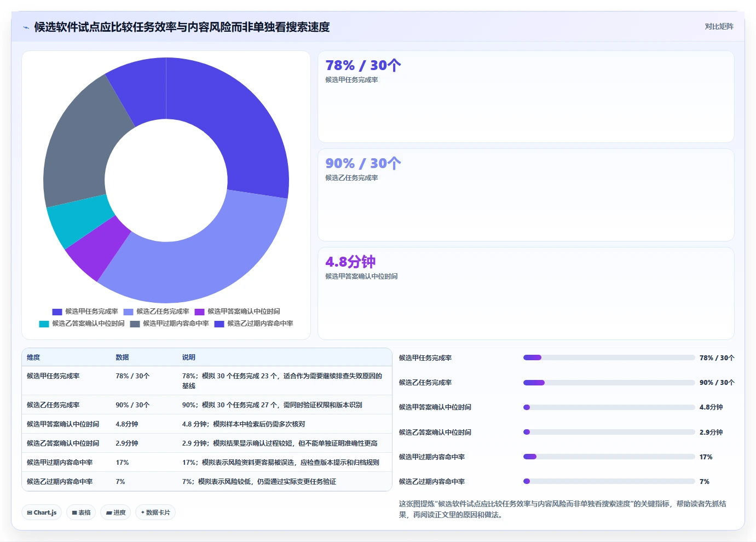Click the 17% value beside the progress bar

(706, 457)
